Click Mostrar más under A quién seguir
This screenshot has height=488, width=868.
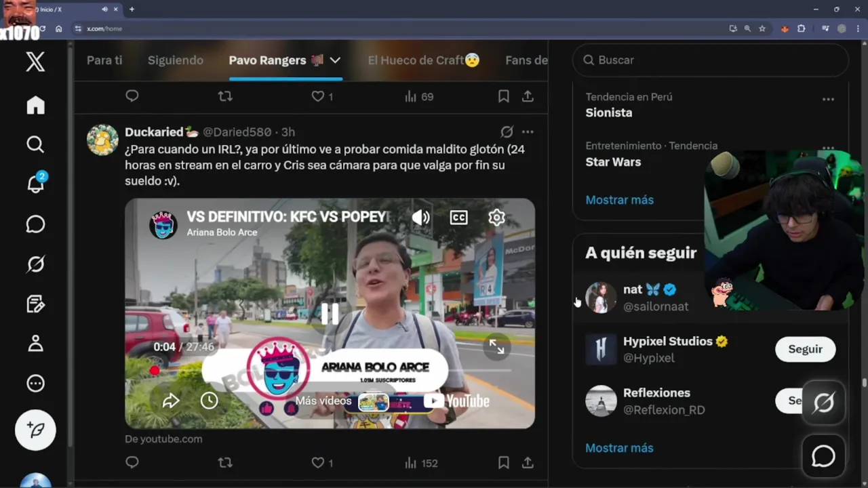619,448
